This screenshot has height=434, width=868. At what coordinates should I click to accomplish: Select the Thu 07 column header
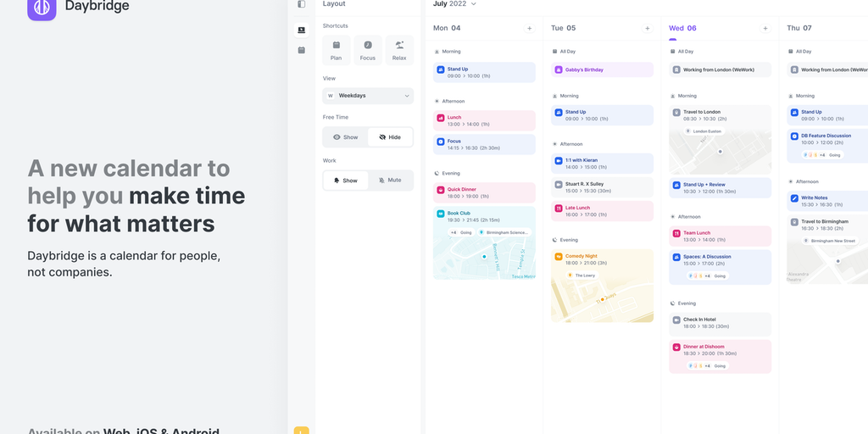799,28
